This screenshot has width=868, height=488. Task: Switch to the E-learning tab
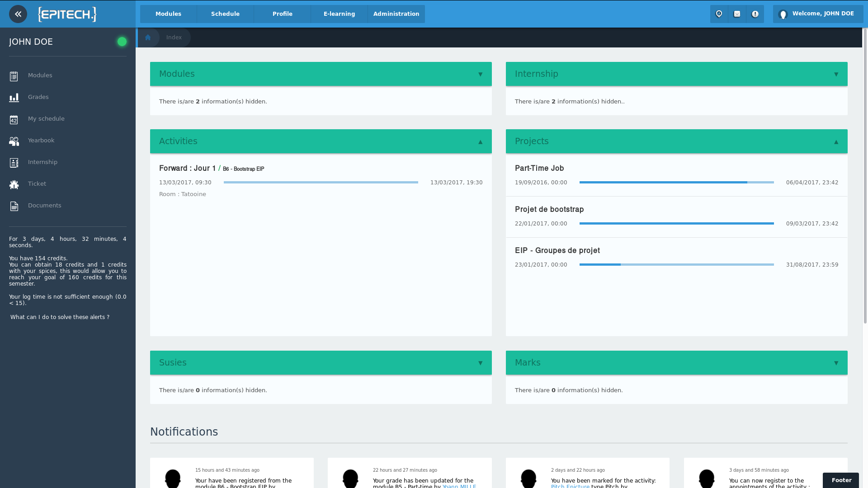[339, 14]
